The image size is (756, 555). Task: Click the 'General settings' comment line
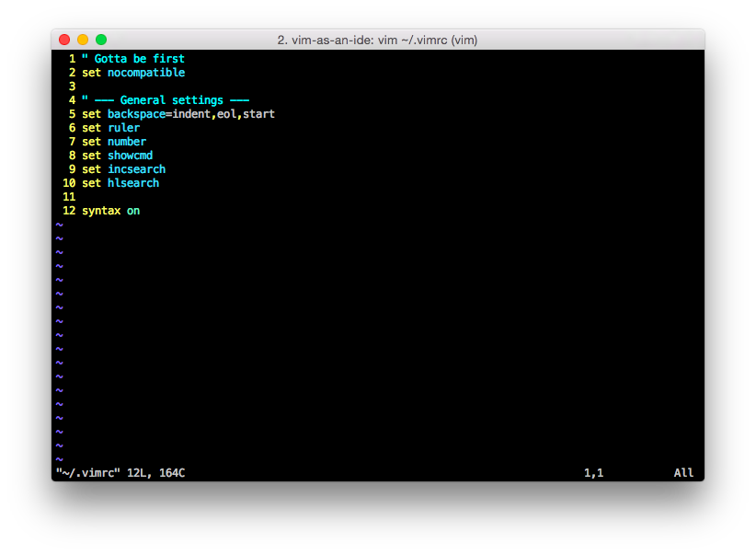click(166, 100)
